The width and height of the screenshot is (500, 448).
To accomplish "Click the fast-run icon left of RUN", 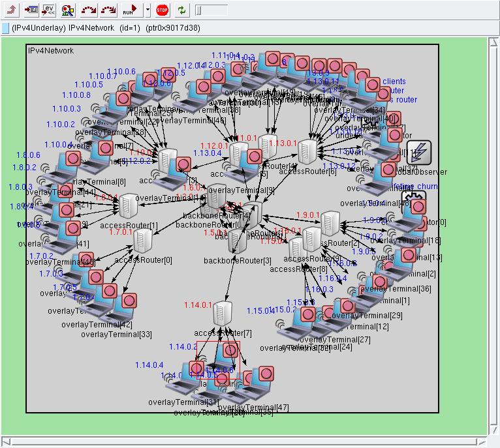I will point(109,10).
